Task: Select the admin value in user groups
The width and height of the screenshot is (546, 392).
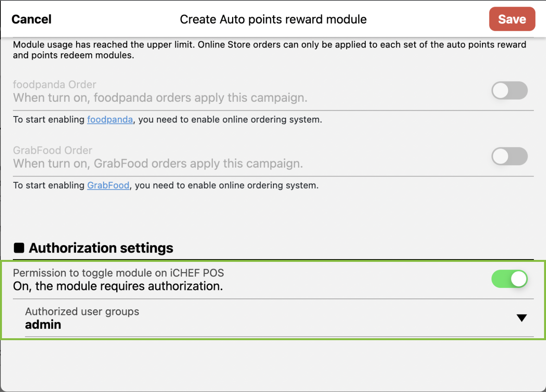Action: [x=43, y=325]
